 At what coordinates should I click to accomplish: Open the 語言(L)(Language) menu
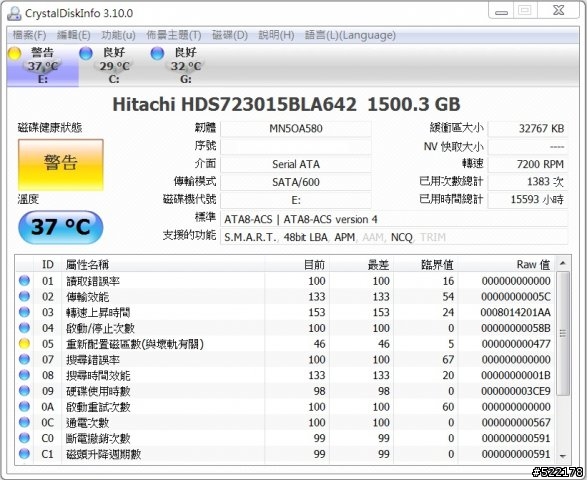click(350, 35)
